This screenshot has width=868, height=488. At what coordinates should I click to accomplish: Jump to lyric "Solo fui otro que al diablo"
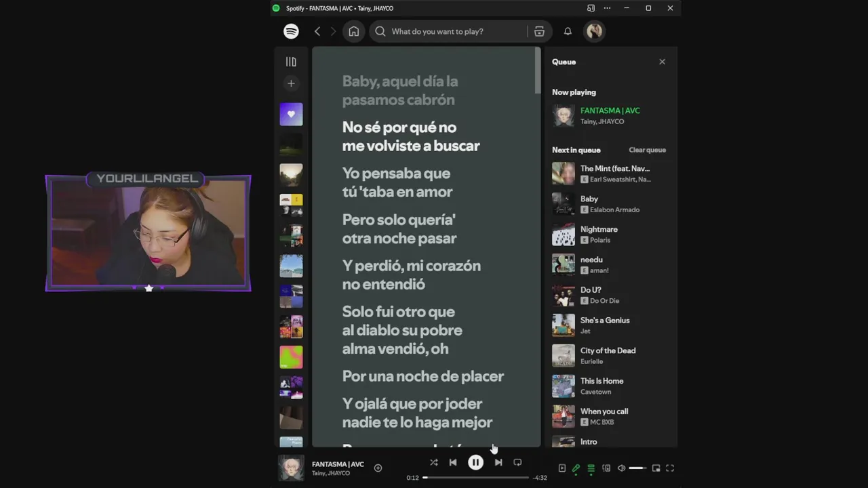402,330
